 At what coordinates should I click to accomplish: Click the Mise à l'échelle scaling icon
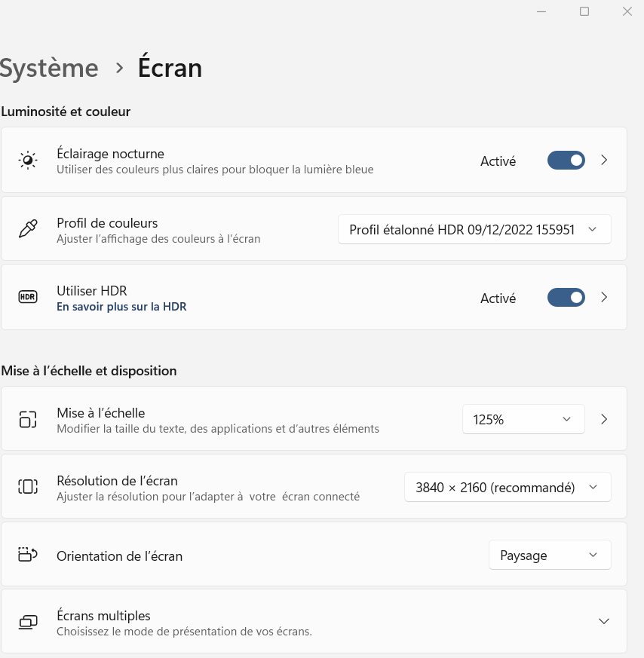[28, 419]
